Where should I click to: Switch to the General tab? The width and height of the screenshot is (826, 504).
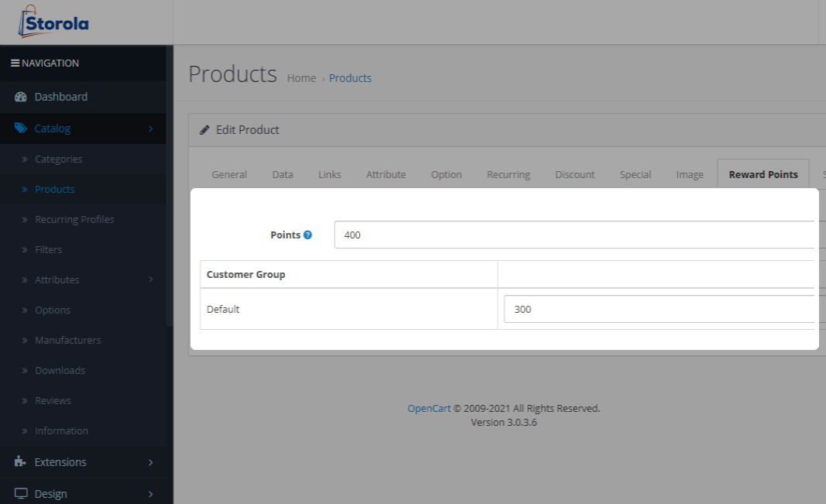[229, 175]
